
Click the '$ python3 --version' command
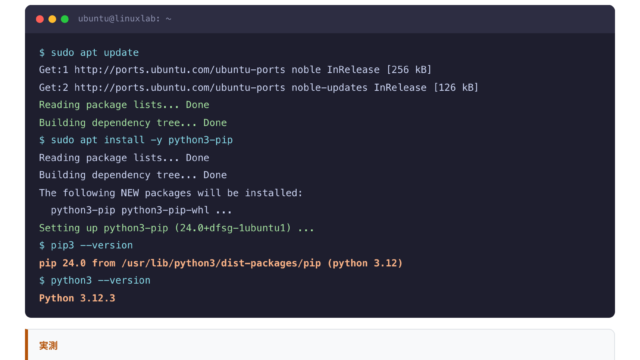[x=95, y=280]
